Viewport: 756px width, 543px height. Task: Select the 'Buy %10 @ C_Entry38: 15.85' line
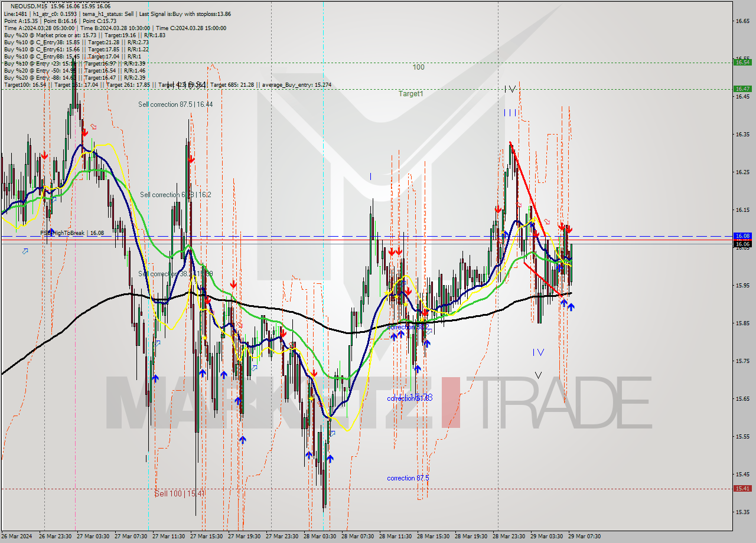point(76,42)
